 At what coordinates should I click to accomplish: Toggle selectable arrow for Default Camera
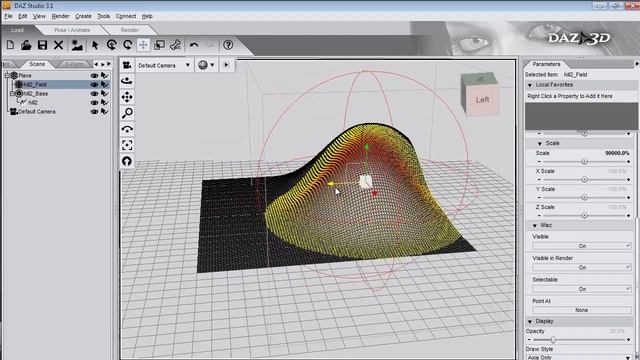point(104,111)
